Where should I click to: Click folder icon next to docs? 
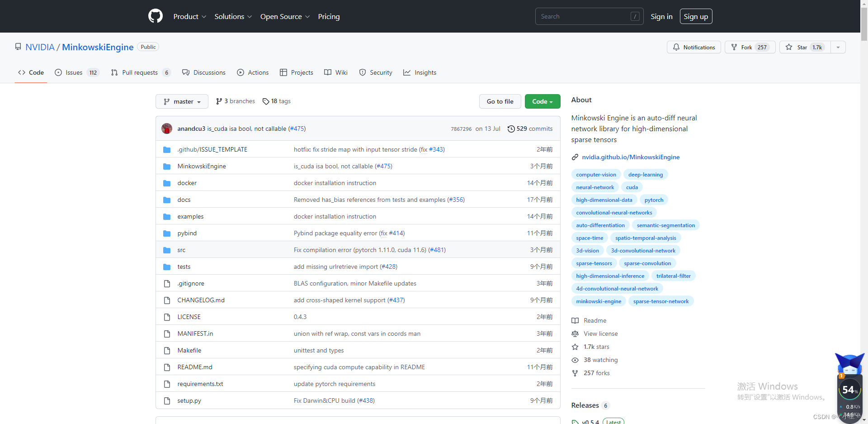[x=167, y=200]
